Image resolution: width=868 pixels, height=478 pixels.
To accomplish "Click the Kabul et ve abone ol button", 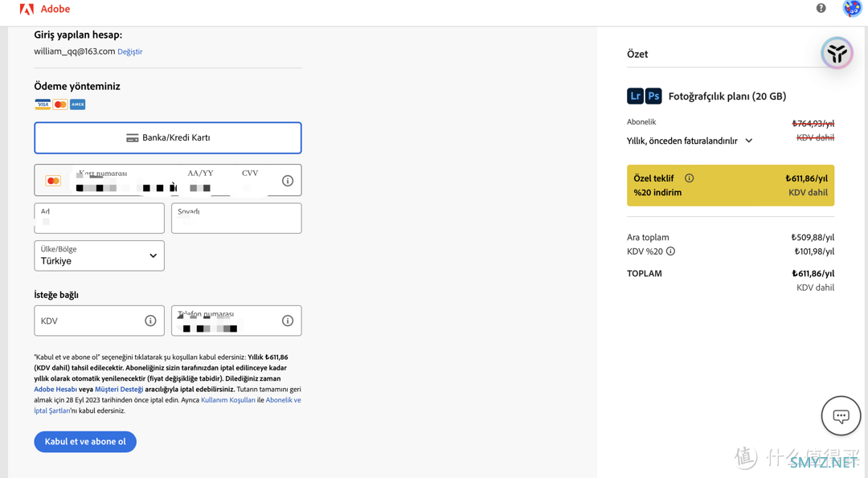I will pos(85,442).
